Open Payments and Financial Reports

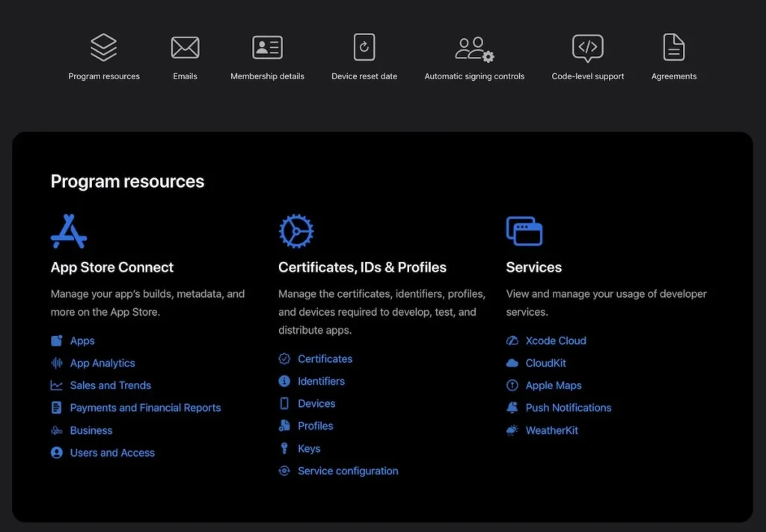tap(145, 408)
